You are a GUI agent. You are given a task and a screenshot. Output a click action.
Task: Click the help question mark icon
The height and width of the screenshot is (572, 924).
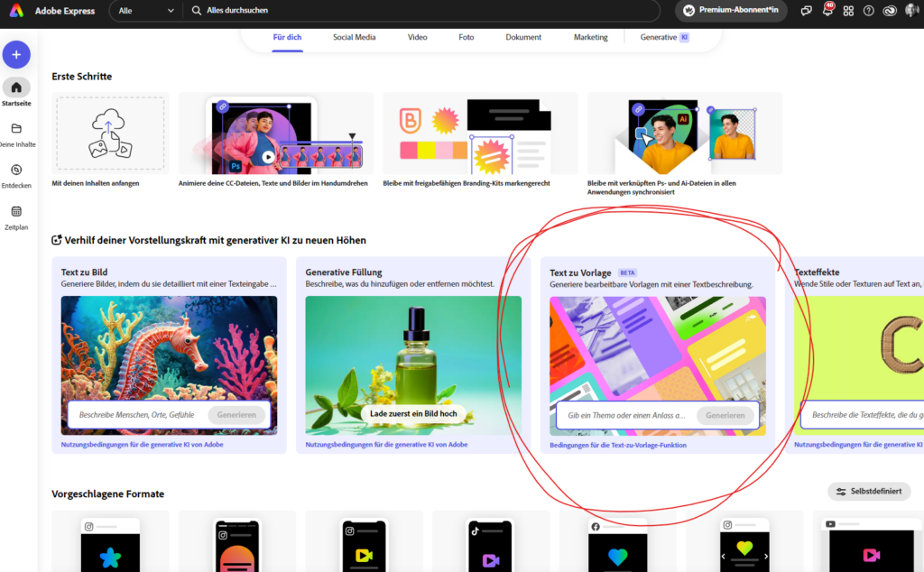(869, 11)
